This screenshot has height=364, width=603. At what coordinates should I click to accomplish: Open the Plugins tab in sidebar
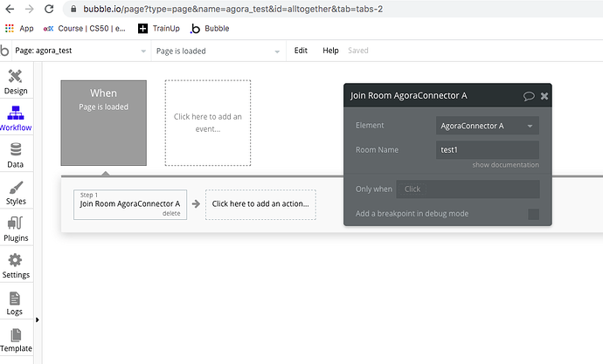(16, 229)
